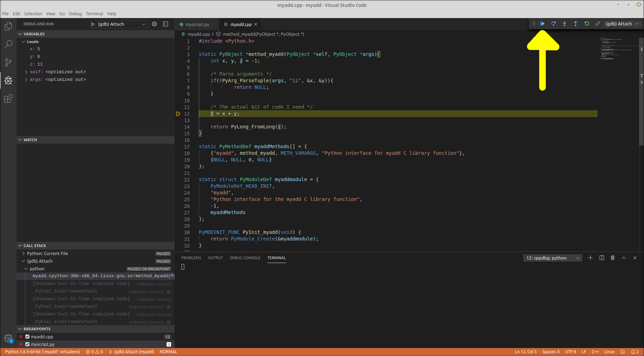Open the Source Control view

[x=8, y=62]
